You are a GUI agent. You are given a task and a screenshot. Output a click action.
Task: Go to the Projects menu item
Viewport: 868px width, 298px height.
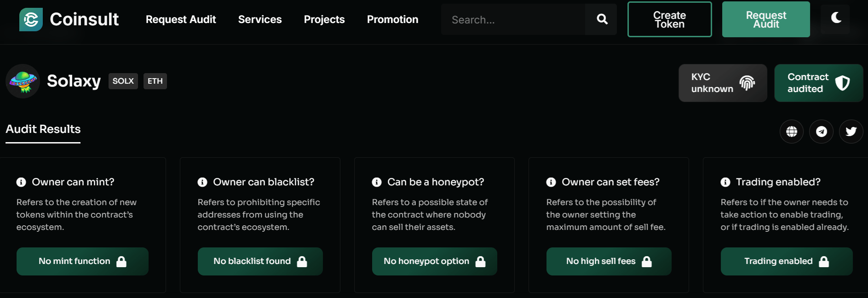324,19
